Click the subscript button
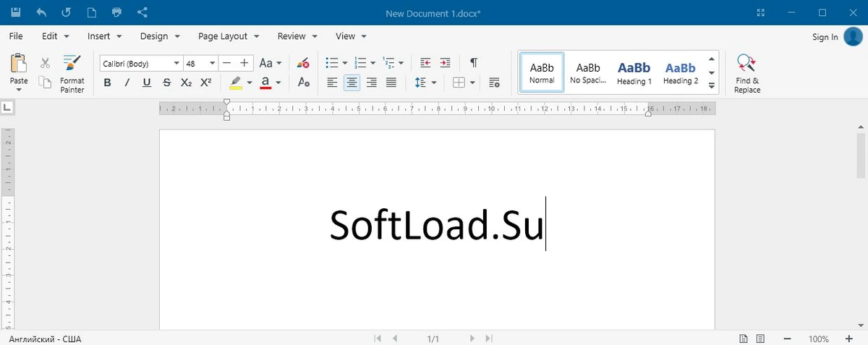 click(186, 82)
